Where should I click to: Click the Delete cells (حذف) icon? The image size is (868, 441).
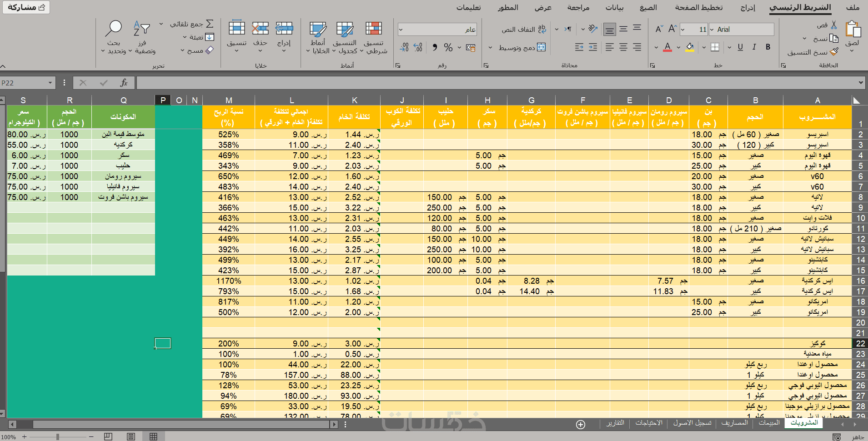260,29
